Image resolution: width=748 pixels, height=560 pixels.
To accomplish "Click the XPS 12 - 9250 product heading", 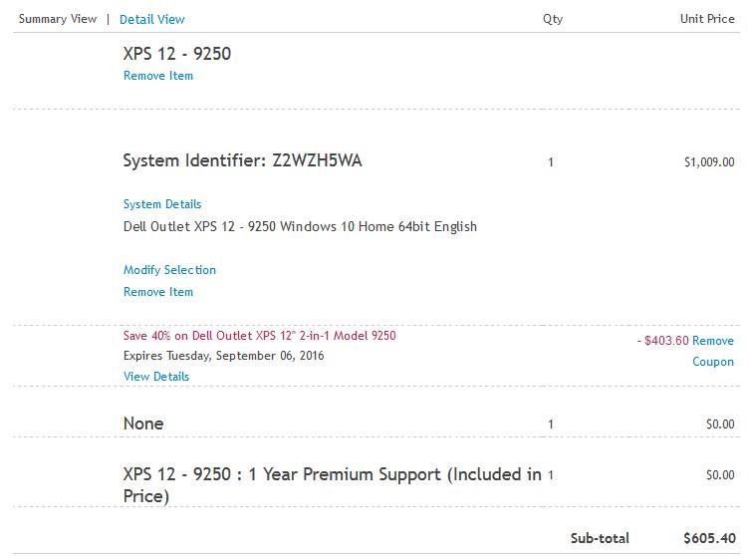I will (x=176, y=54).
